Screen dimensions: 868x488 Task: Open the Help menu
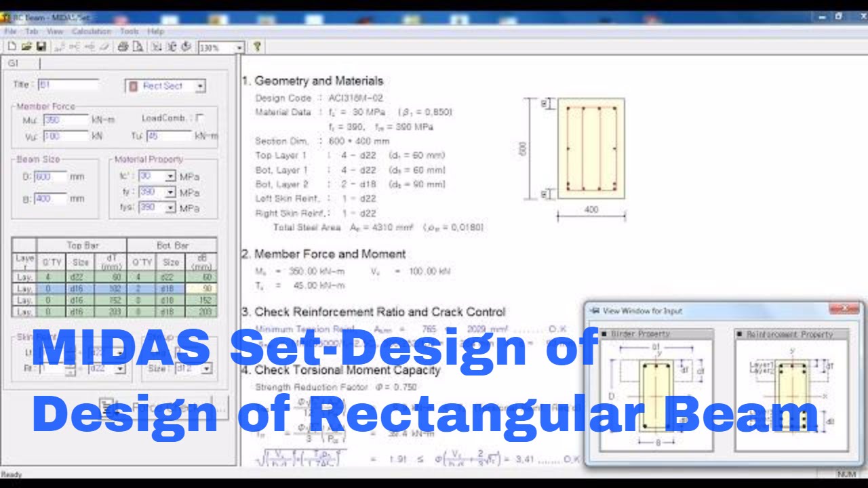[x=155, y=31]
